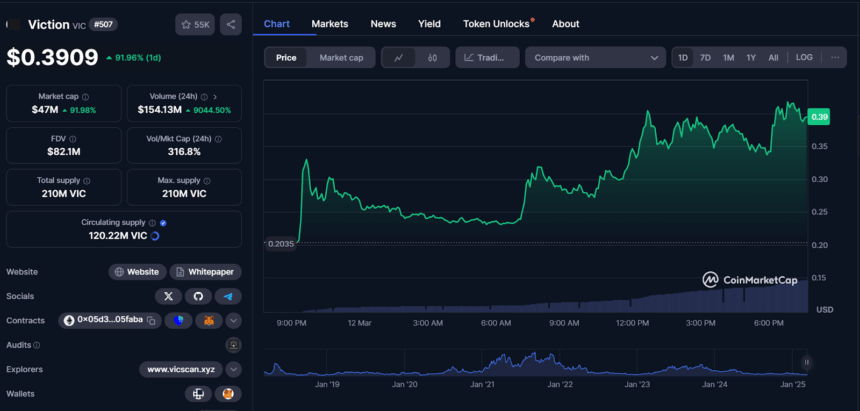Image resolution: width=860 pixels, height=411 pixels.
Task: Open the TradingView chart button
Action: click(x=488, y=58)
